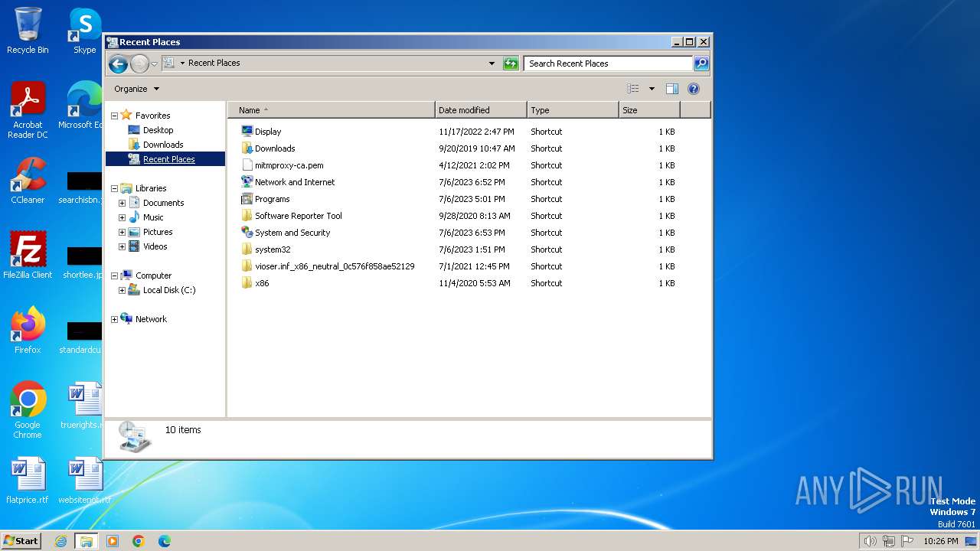980x551 pixels.
Task: Sort by the Type column header
Action: click(x=573, y=110)
